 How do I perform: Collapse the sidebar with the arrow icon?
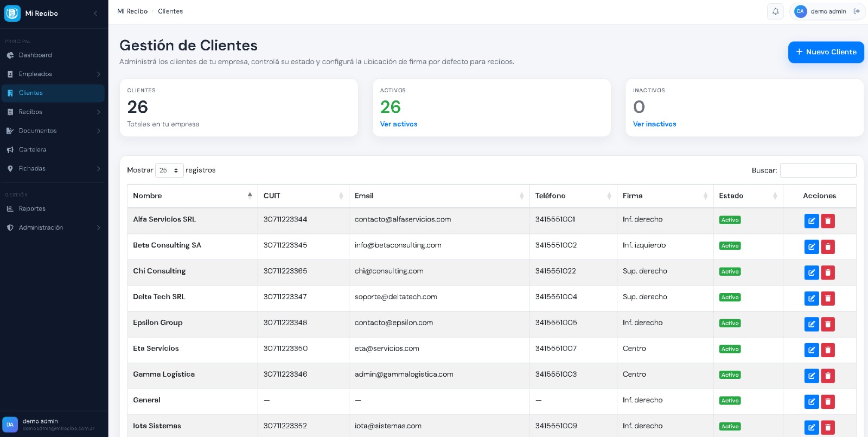[95, 13]
